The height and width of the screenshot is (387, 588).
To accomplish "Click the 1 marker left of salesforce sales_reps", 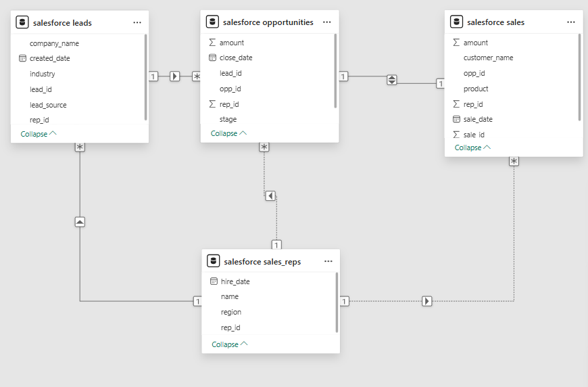I will [197, 301].
